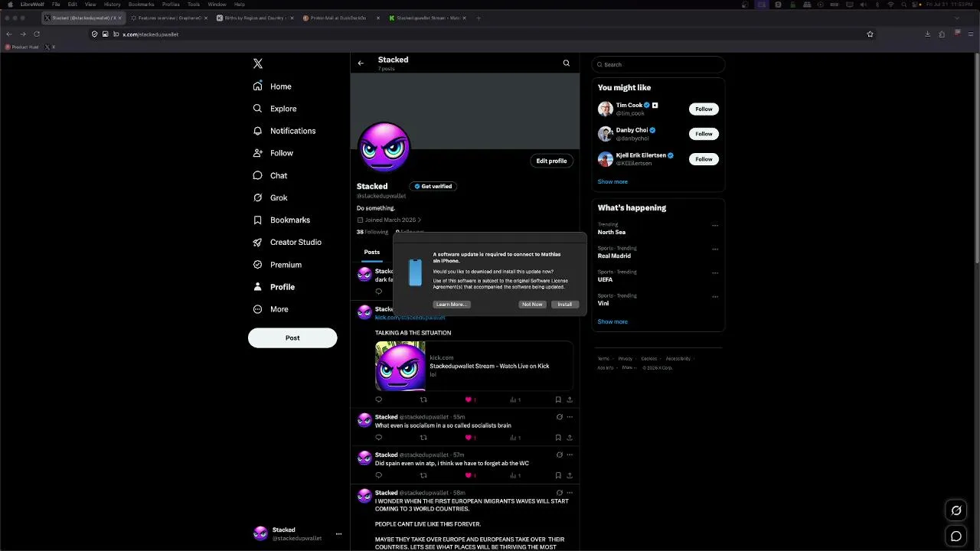
Task: Click Get verified badge button
Action: point(433,186)
